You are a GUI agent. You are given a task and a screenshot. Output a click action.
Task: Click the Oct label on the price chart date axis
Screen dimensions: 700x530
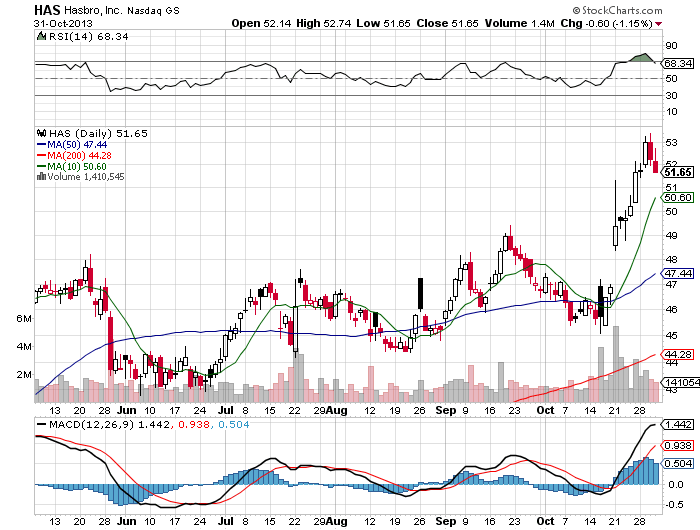545,410
